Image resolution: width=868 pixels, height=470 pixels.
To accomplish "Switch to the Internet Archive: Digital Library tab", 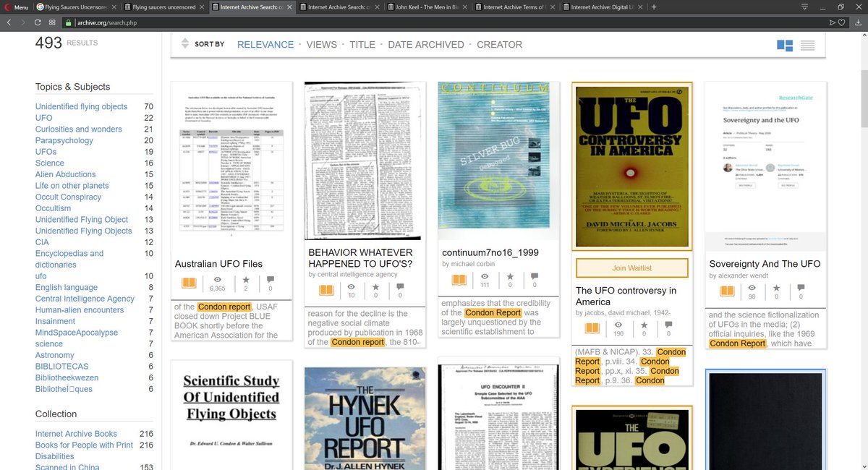I will [x=603, y=7].
